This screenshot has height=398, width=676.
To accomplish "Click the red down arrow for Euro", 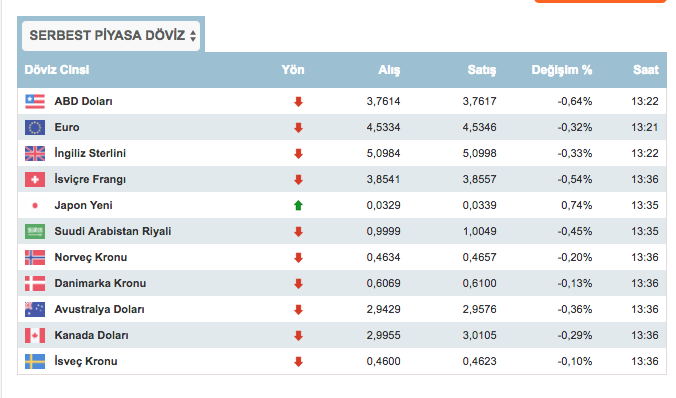I will tap(298, 128).
